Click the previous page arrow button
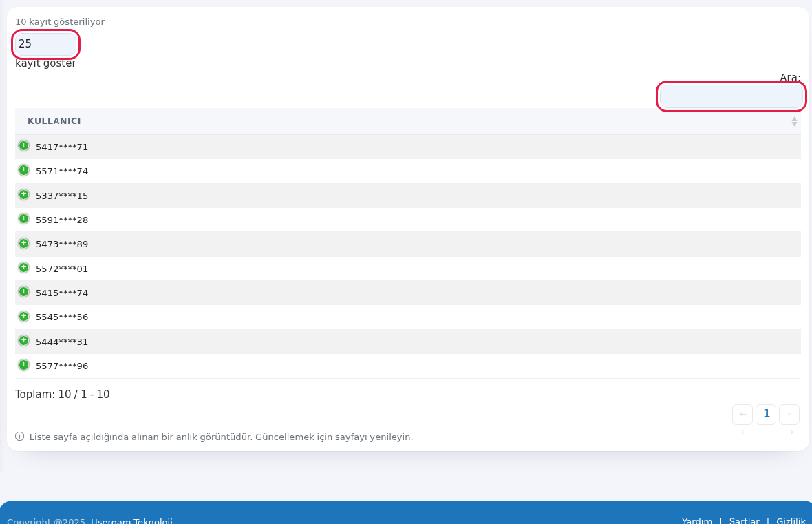Image resolution: width=812 pixels, height=524 pixels. pos(742,414)
